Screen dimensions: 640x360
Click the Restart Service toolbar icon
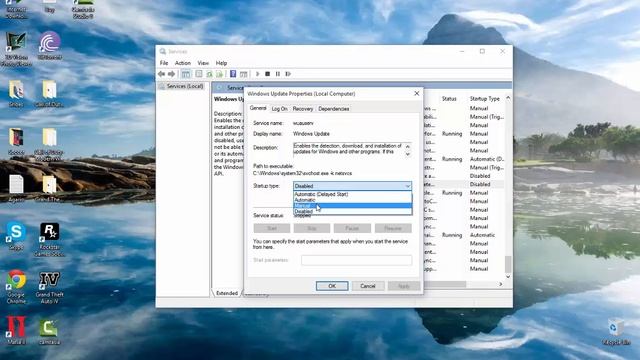[x=288, y=74]
